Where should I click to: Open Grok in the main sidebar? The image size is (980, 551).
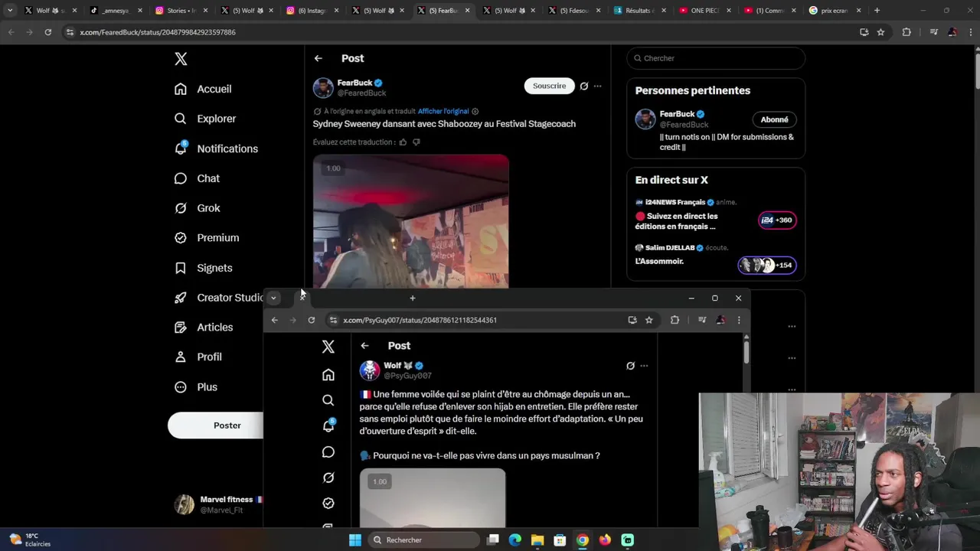point(197,208)
